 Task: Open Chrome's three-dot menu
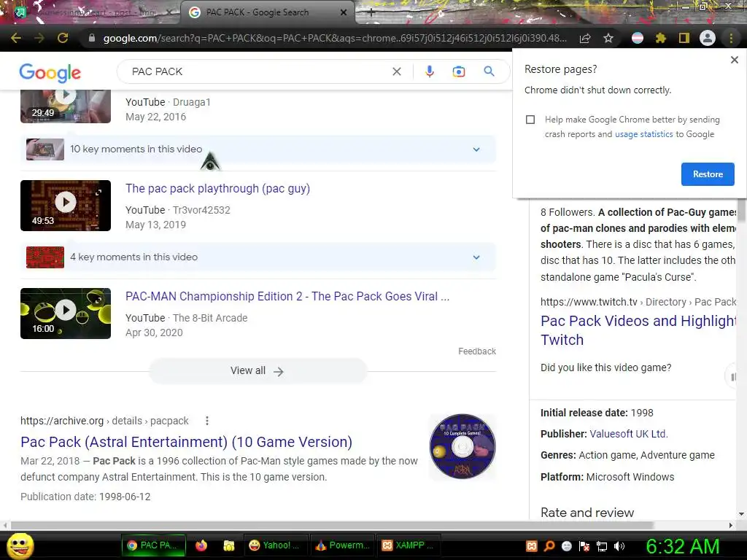731,38
